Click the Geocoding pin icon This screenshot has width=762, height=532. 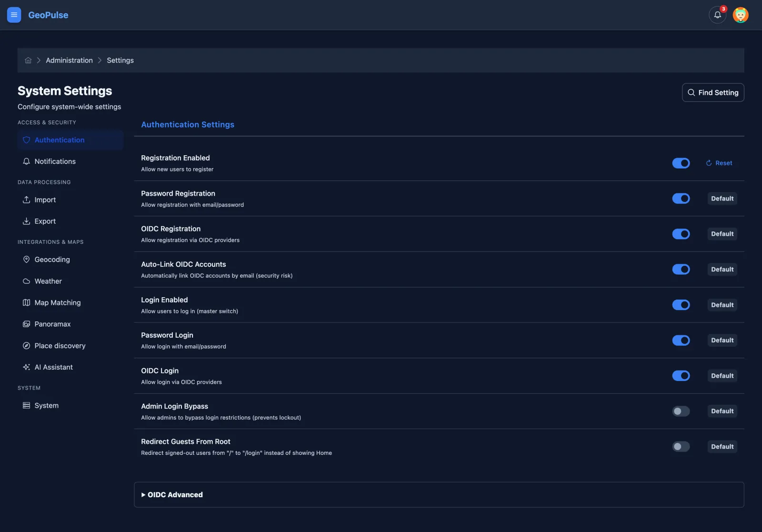27,260
